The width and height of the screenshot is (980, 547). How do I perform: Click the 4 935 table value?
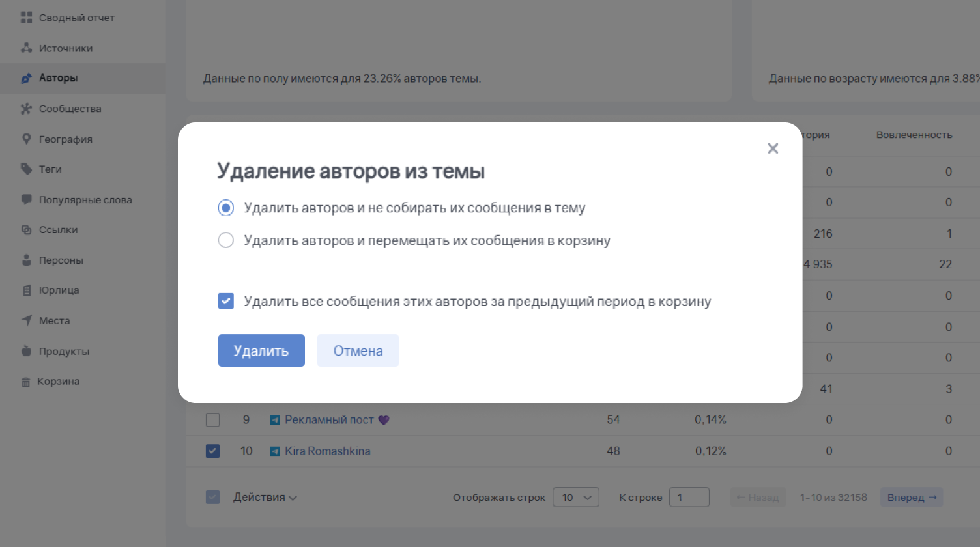(x=818, y=264)
